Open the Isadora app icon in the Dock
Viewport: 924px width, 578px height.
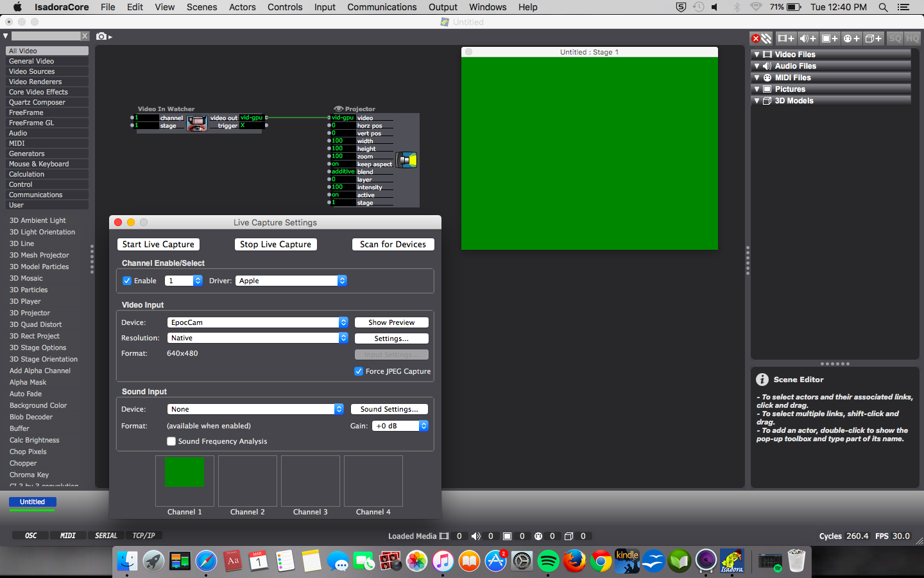point(732,561)
